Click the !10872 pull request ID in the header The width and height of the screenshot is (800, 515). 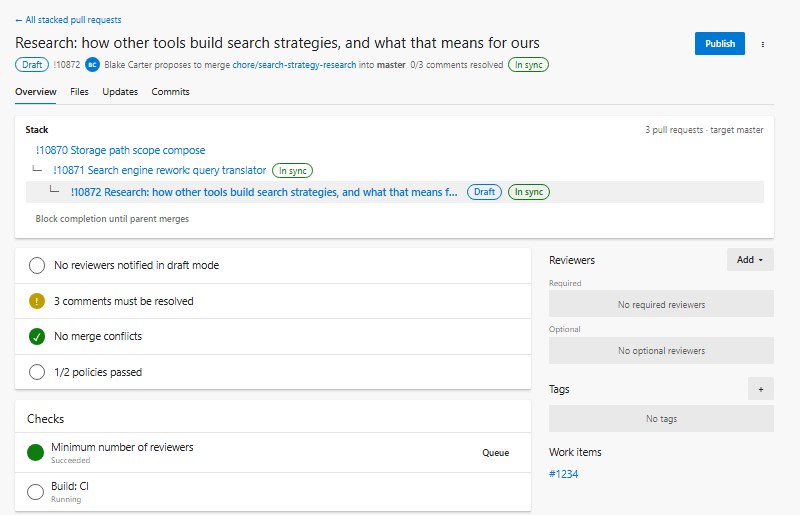[x=67, y=65]
